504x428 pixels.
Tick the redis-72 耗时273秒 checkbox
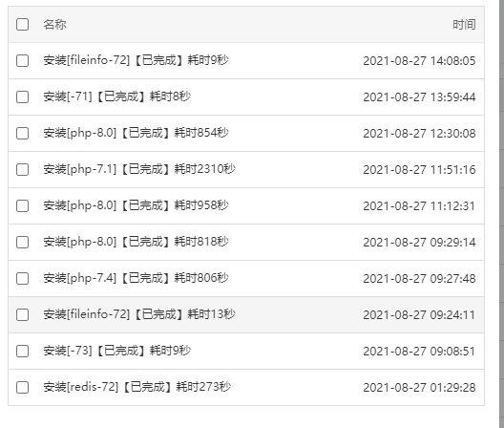point(22,388)
